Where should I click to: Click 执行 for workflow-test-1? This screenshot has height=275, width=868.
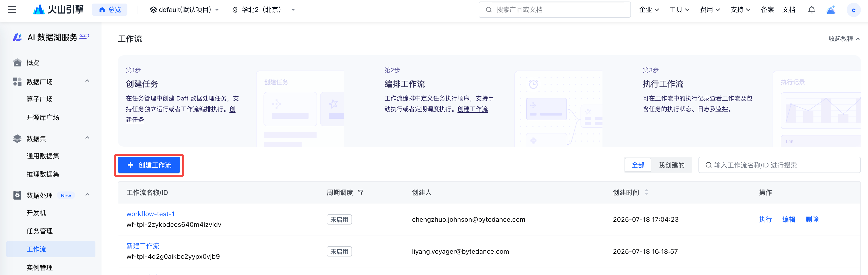(x=765, y=219)
